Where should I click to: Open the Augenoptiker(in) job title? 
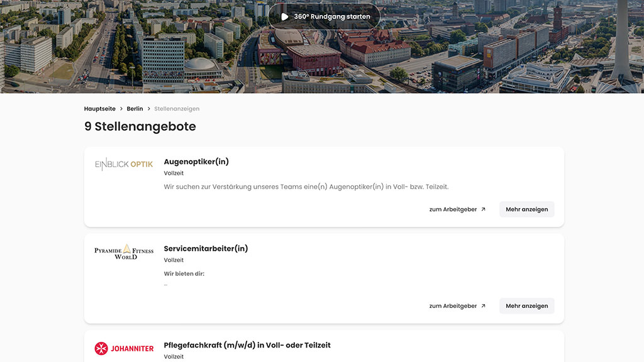196,162
